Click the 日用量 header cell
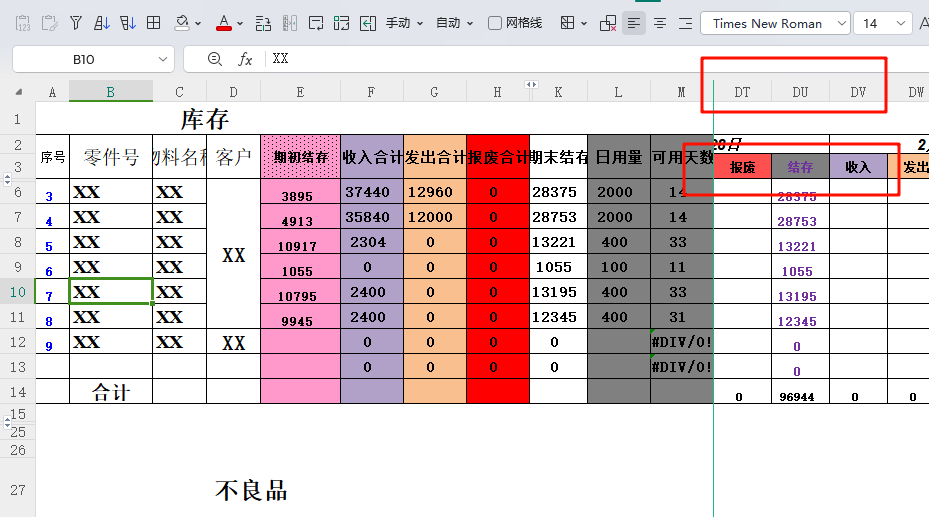 (x=619, y=157)
